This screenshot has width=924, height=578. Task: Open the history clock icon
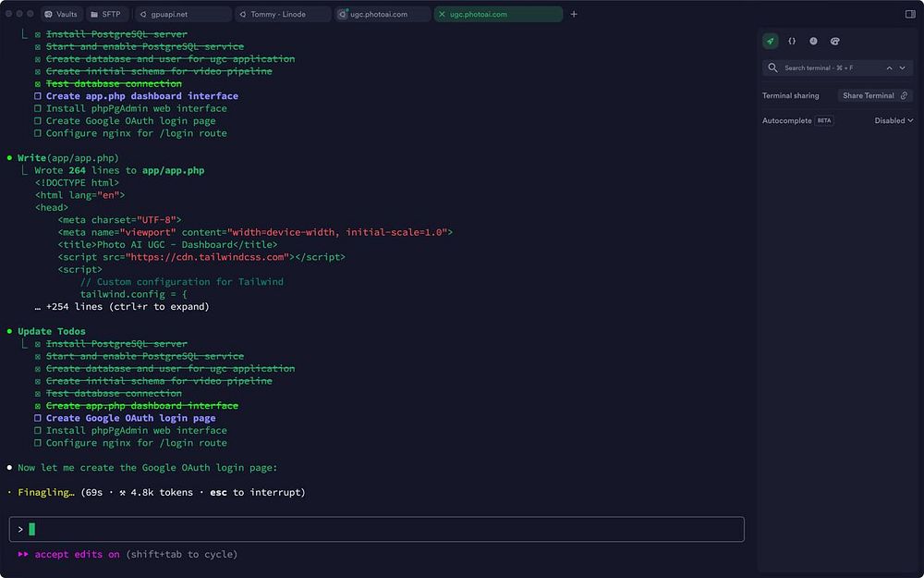[x=813, y=42]
